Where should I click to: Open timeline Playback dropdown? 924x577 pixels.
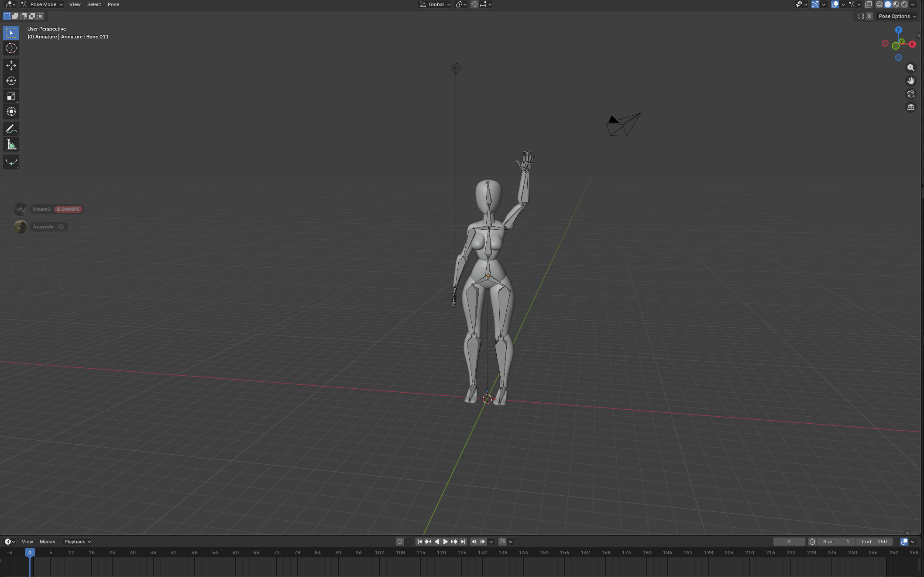(x=77, y=542)
